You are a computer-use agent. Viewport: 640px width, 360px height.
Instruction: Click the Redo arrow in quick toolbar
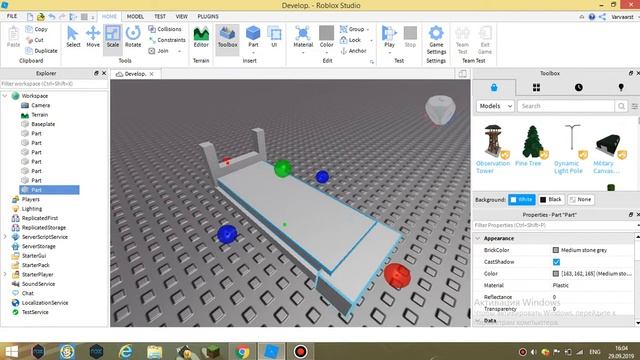point(62,17)
